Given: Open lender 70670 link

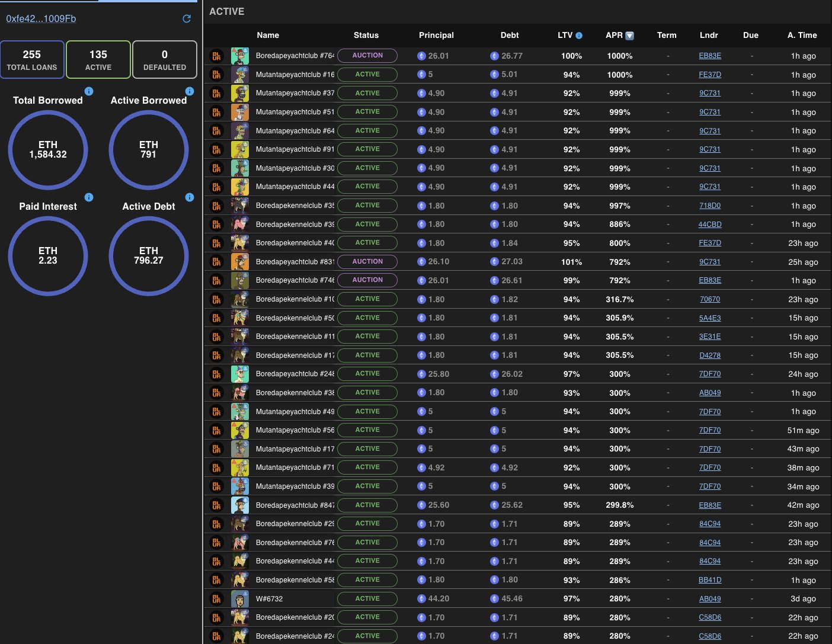Looking at the screenshot, I should pyautogui.click(x=710, y=299).
